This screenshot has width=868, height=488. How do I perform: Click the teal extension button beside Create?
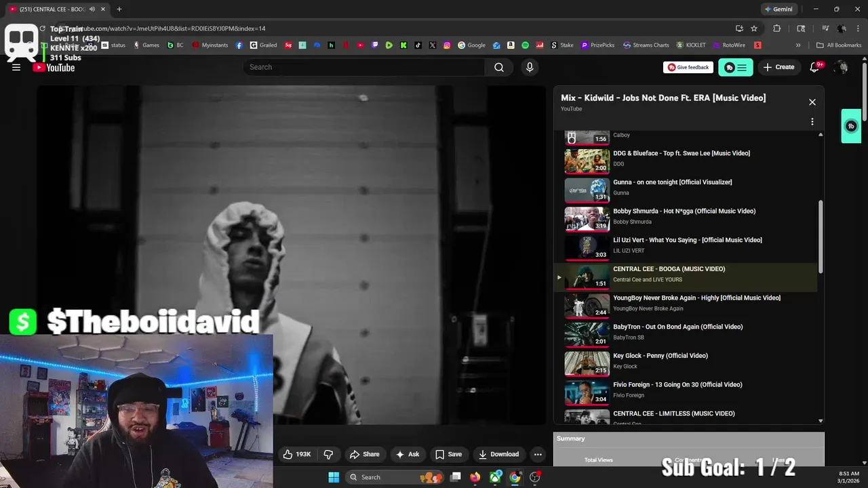(736, 67)
